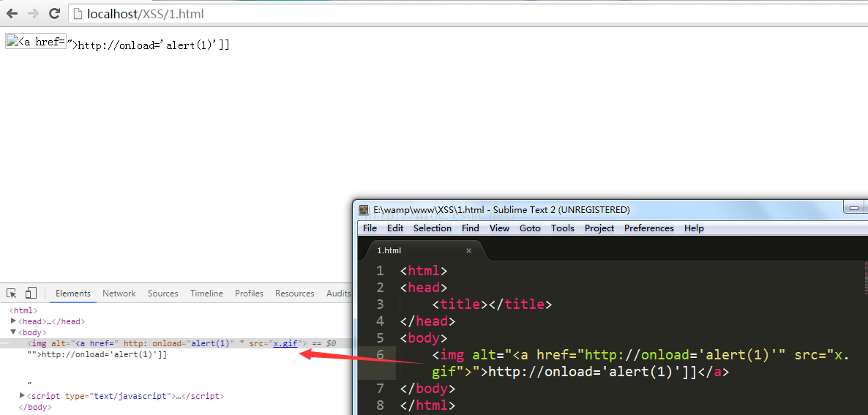
Task: Select the closing body tag in DevTools
Action: (35, 407)
